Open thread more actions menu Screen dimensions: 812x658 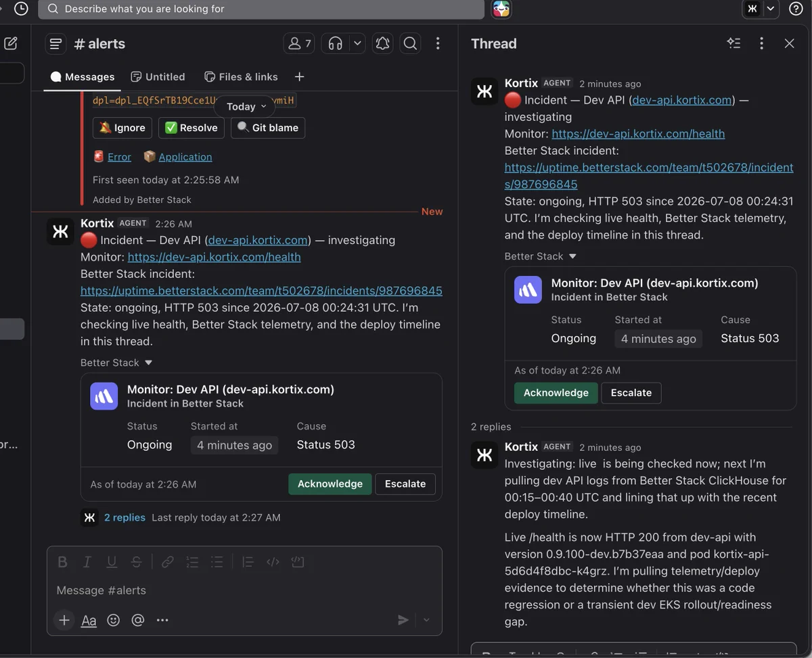click(x=762, y=43)
